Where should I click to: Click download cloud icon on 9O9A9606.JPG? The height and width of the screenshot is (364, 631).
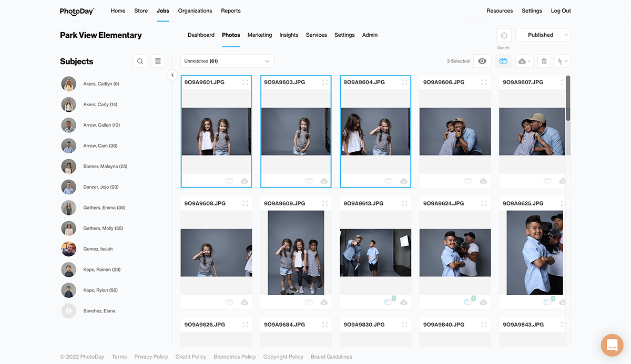tap(483, 181)
